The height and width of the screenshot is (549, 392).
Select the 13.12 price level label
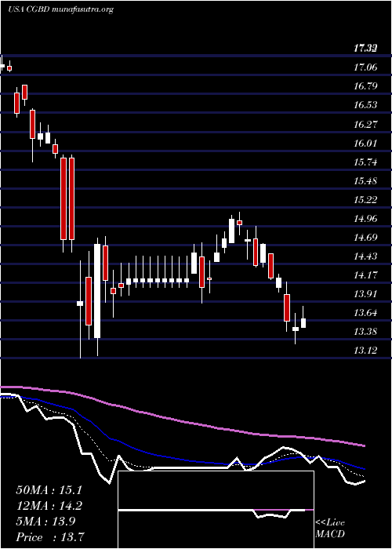365,350
